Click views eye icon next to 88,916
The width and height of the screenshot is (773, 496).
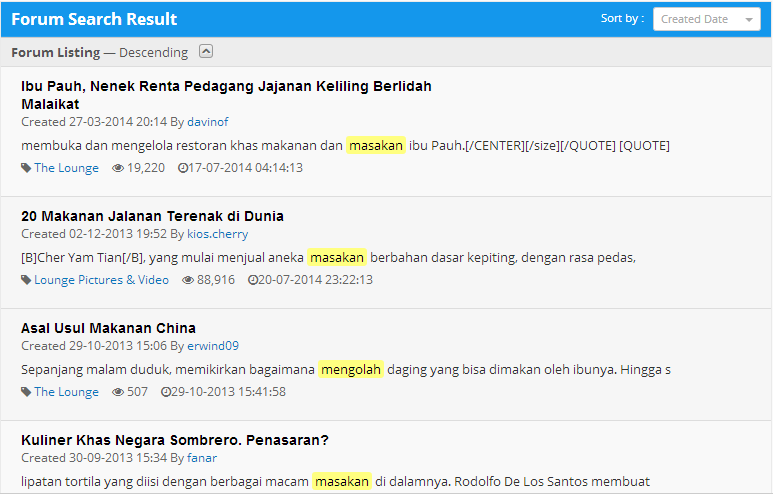point(188,280)
